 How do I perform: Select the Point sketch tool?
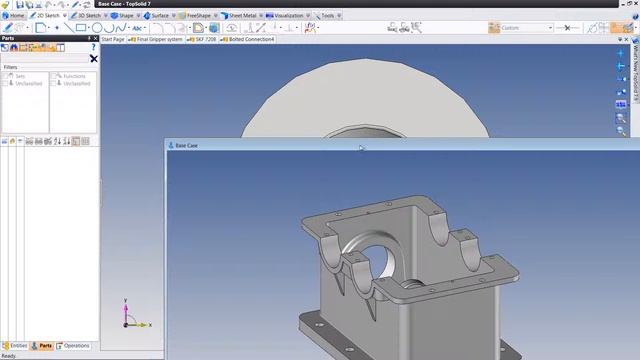click(57, 28)
